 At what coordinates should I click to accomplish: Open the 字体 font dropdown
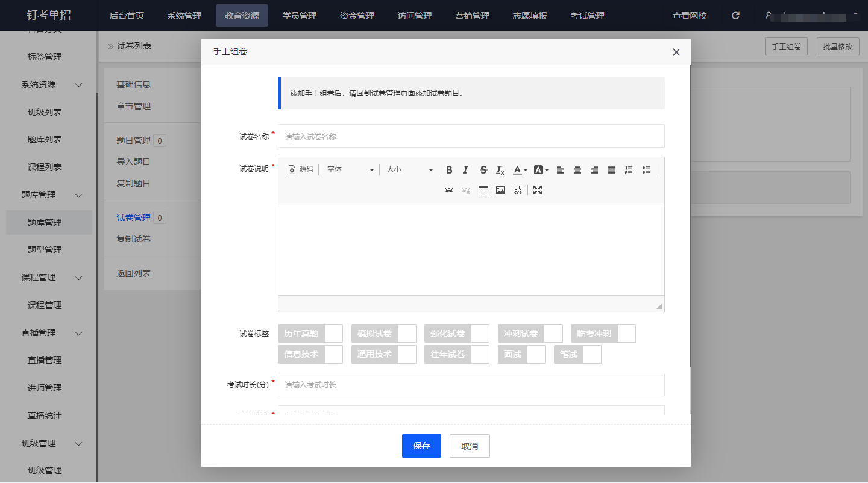(350, 170)
